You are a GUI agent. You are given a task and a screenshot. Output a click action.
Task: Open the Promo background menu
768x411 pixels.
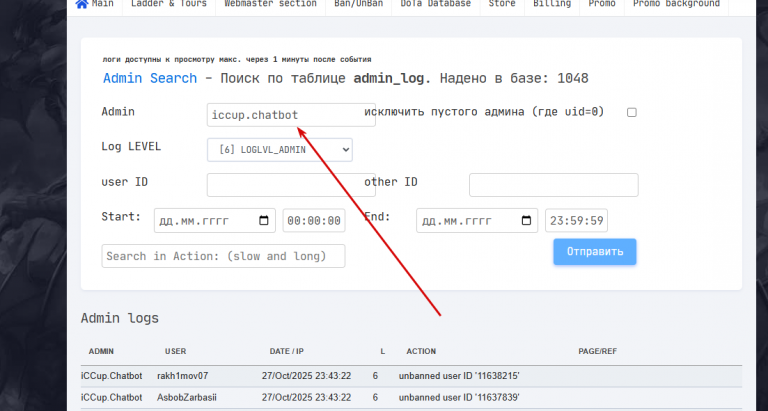[x=676, y=4]
